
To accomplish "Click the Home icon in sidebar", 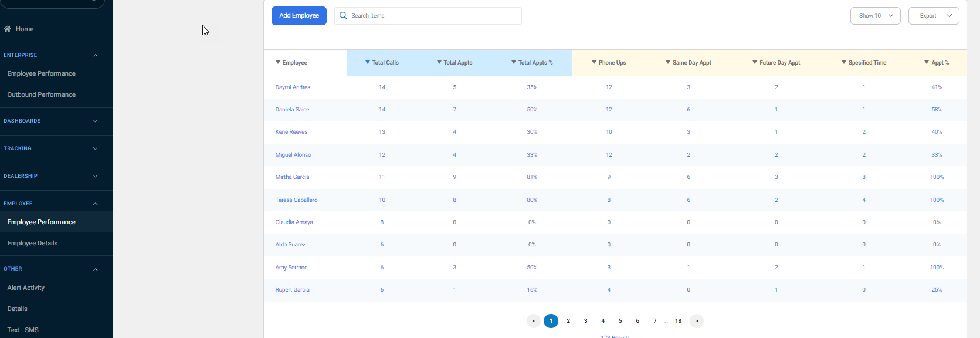I will tap(8, 29).
